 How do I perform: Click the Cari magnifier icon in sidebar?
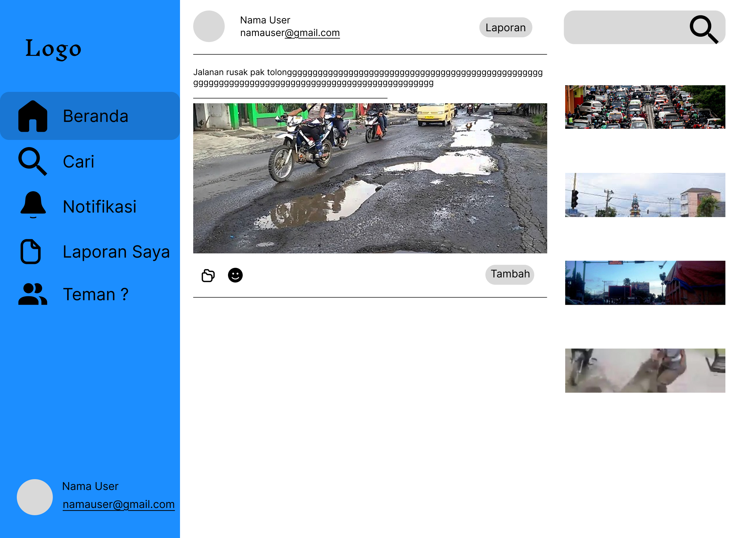[x=32, y=161]
